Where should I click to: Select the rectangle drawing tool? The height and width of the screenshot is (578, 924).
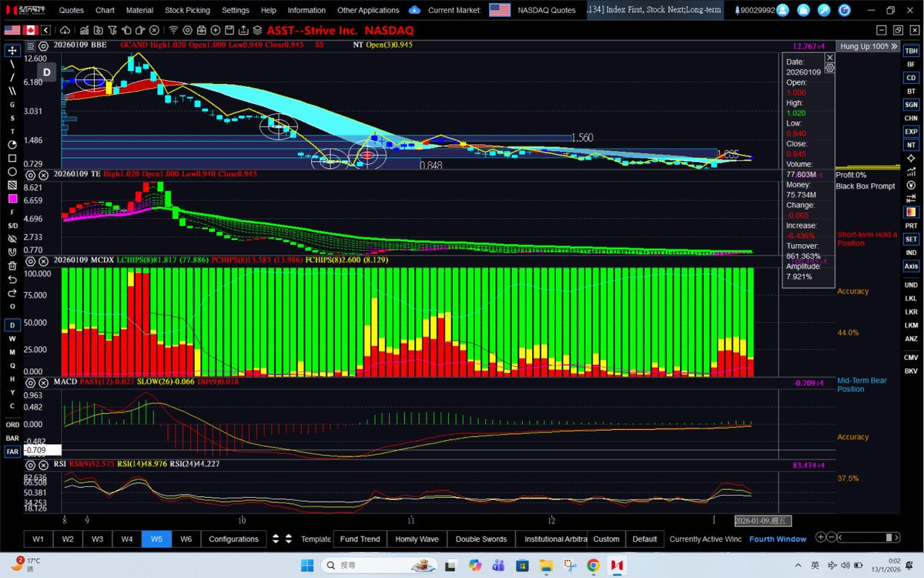pyautogui.click(x=12, y=159)
